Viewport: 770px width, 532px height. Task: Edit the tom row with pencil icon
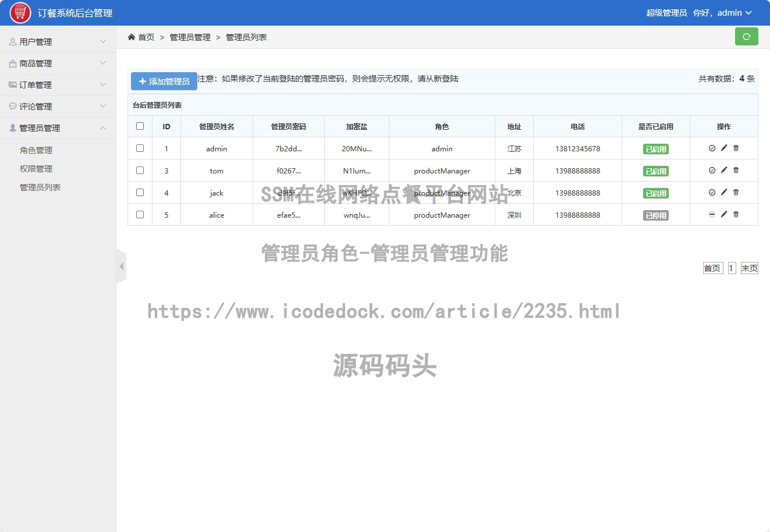(x=724, y=170)
